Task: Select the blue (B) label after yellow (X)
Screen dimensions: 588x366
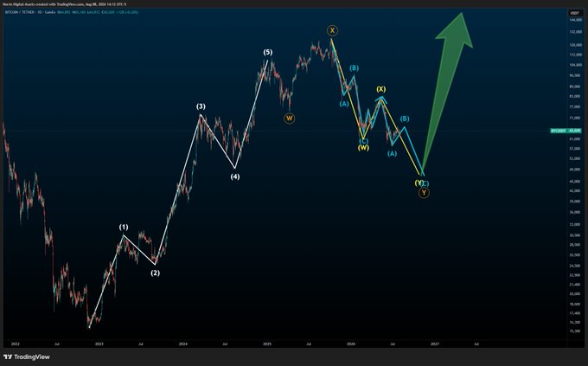Action: pyautogui.click(x=405, y=119)
